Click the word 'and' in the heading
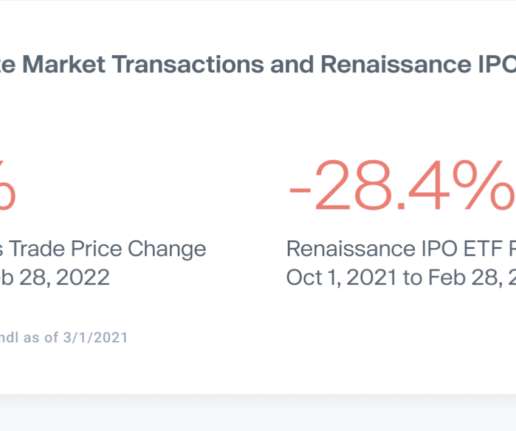 pyautogui.click(x=292, y=64)
